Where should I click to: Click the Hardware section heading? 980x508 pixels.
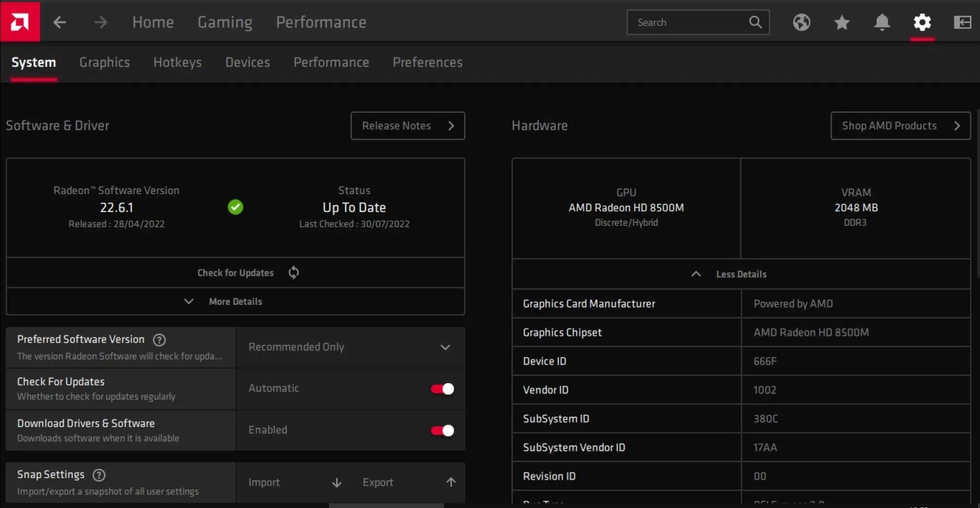[x=540, y=126]
